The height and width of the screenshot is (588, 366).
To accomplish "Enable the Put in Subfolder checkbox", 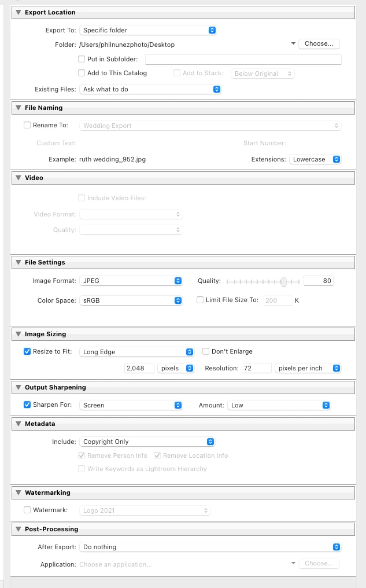I will (82, 59).
